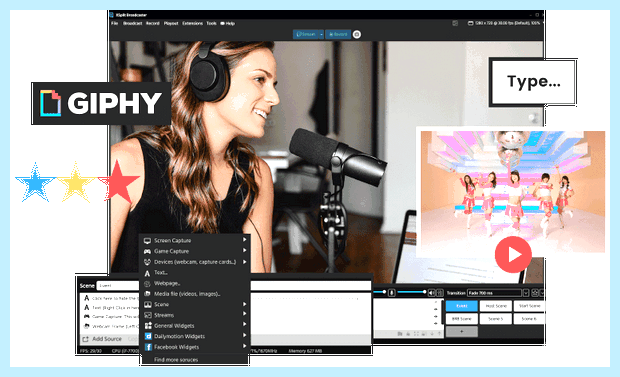The image size is (620, 377).
Task: Click the Add Source button
Action: [102, 339]
